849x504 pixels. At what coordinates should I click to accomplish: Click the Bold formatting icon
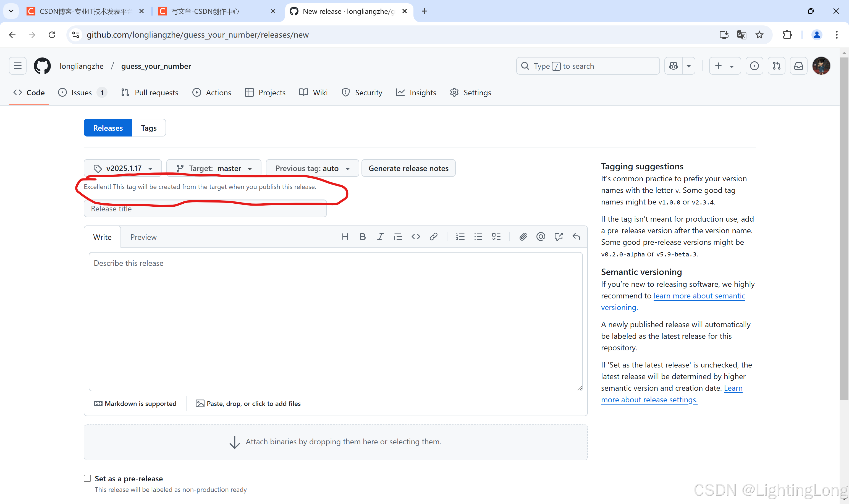coord(362,237)
